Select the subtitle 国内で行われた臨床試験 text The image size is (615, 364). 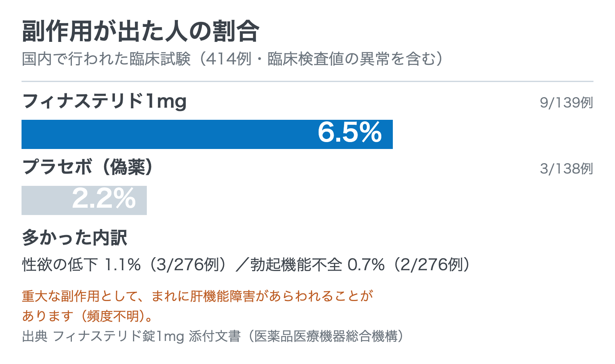pos(106,59)
